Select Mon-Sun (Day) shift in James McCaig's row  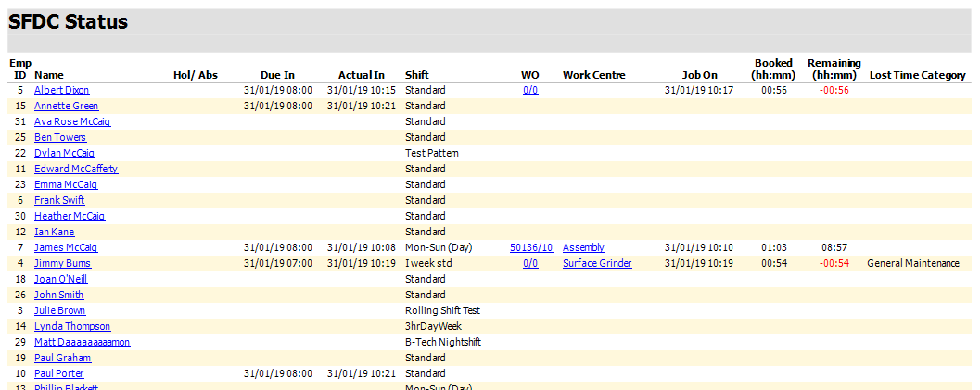coord(439,247)
